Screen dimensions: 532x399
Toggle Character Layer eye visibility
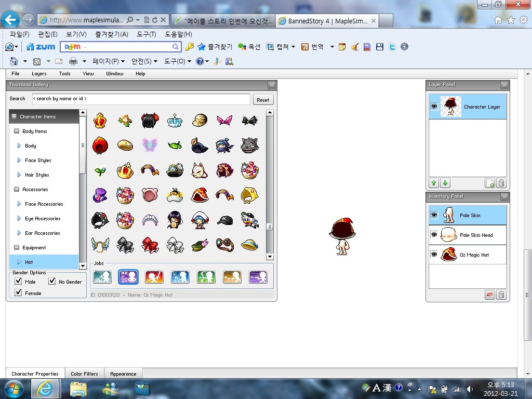pos(434,107)
